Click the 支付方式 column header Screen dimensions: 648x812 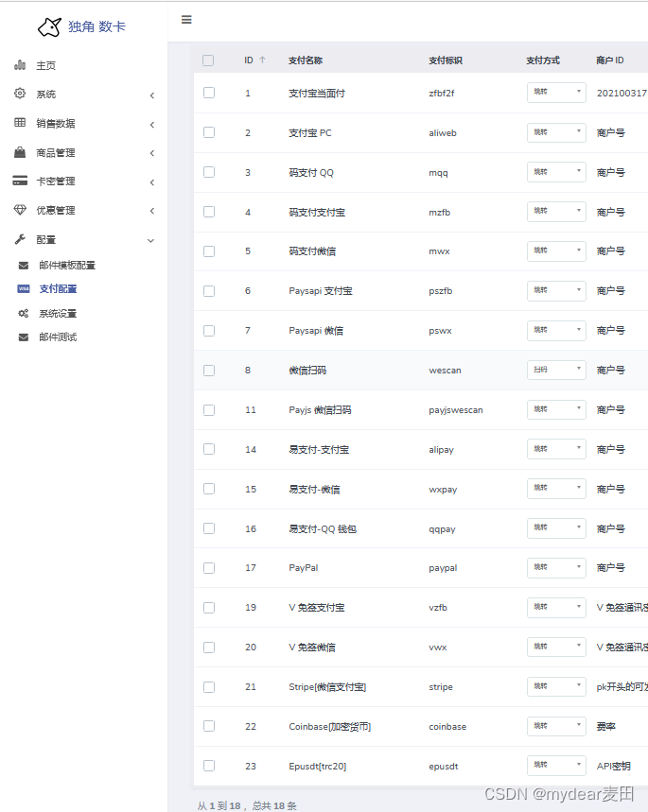coord(543,60)
